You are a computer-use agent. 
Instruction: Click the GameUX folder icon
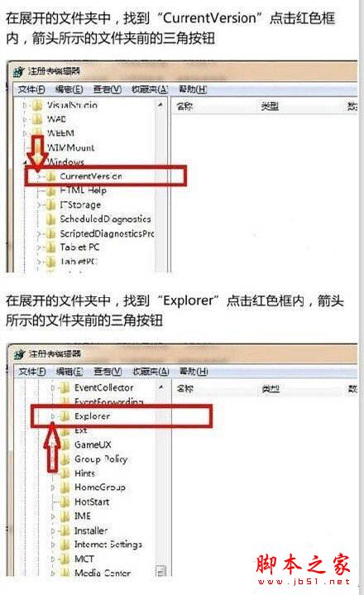(x=65, y=444)
